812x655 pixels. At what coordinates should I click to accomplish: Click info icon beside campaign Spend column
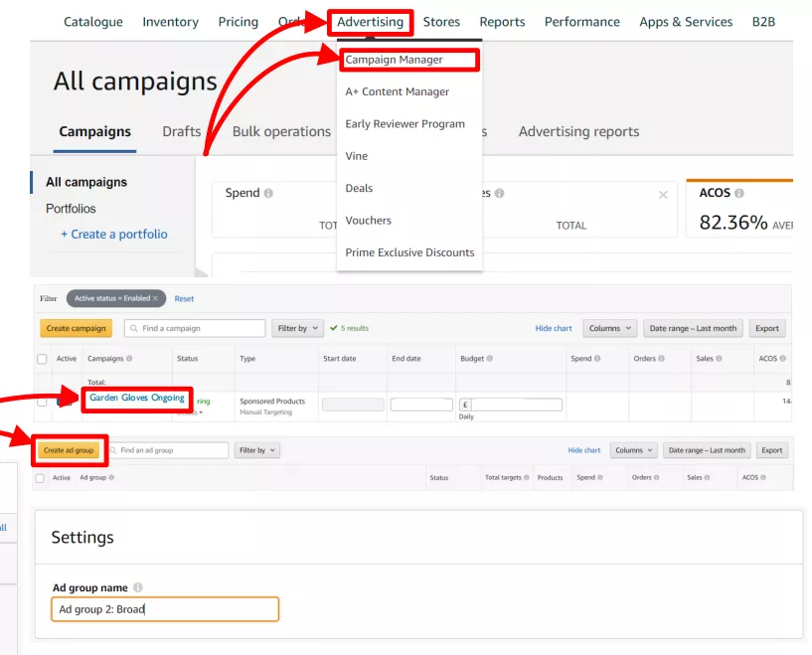click(597, 358)
